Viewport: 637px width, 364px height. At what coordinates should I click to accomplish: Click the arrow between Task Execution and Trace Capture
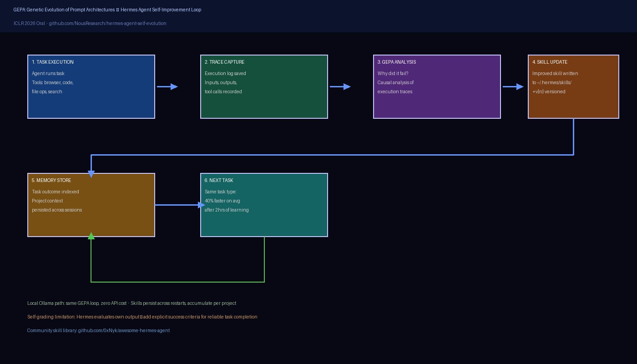coord(168,86)
